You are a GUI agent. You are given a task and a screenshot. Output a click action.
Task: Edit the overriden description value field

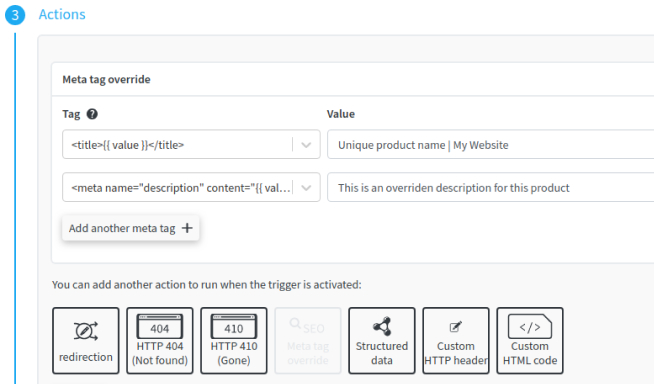pos(490,187)
